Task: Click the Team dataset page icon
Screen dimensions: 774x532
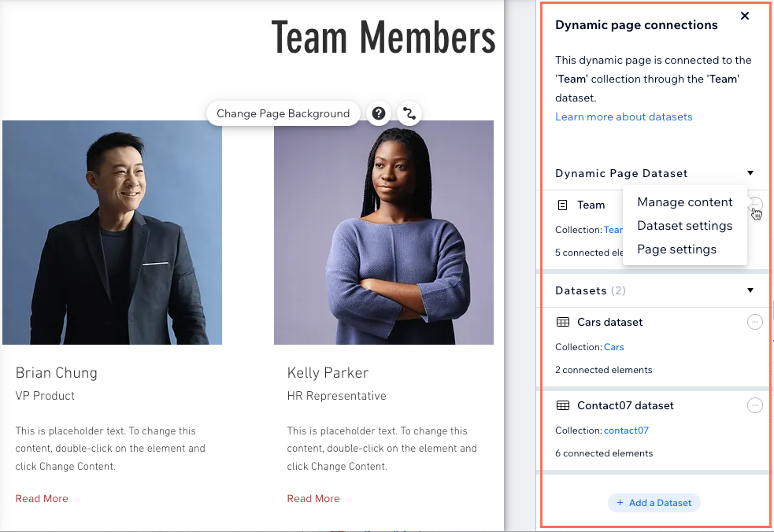Action: point(563,205)
